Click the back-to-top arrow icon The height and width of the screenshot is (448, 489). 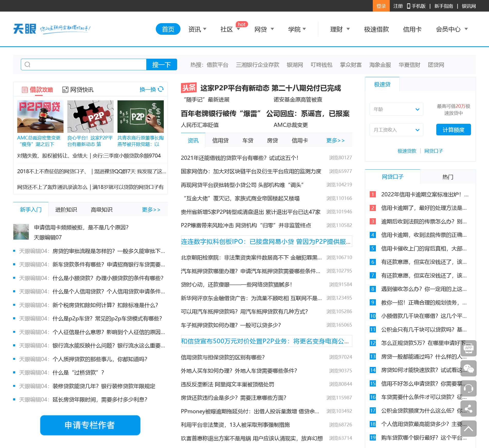click(468, 428)
